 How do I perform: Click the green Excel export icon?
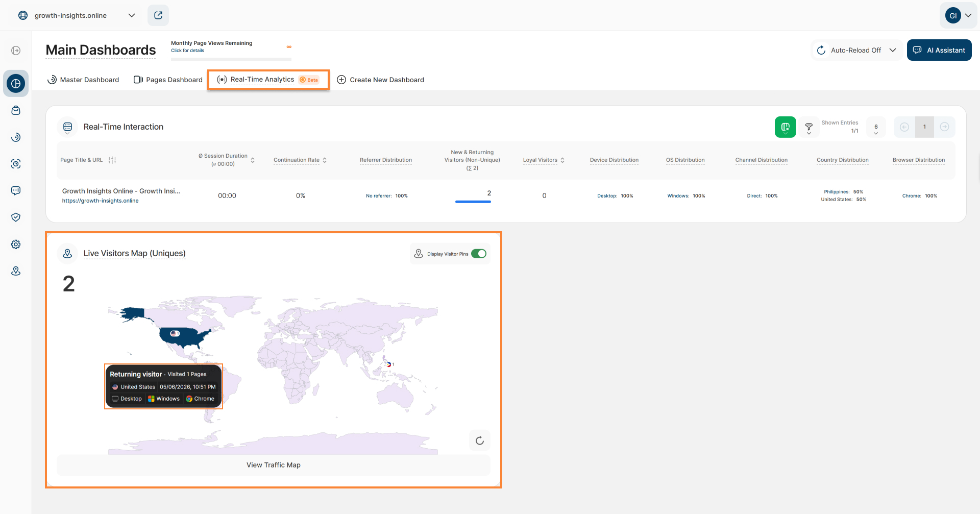pyautogui.click(x=785, y=127)
